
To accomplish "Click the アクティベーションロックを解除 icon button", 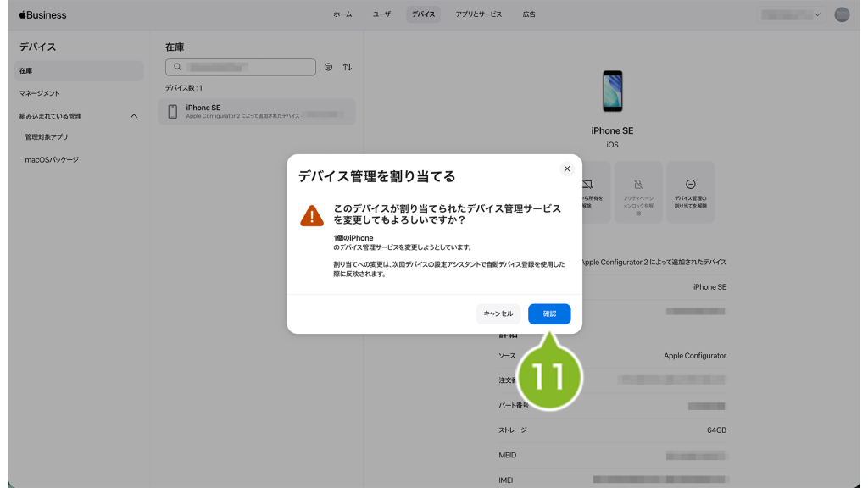I will [x=638, y=191].
